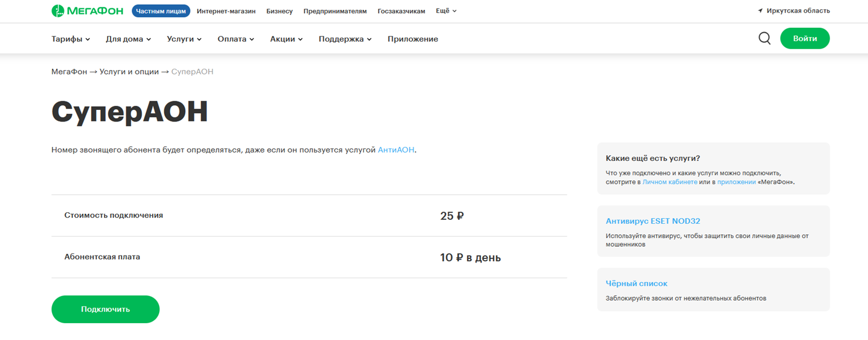This screenshot has width=868, height=340.
Task: Click the green Войти button
Action: [x=805, y=39]
